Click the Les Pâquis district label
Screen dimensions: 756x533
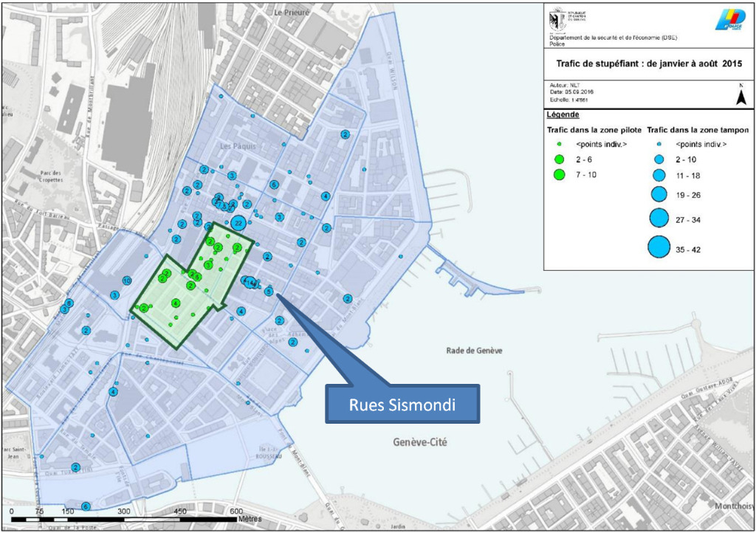pyautogui.click(x=238, y=146)
